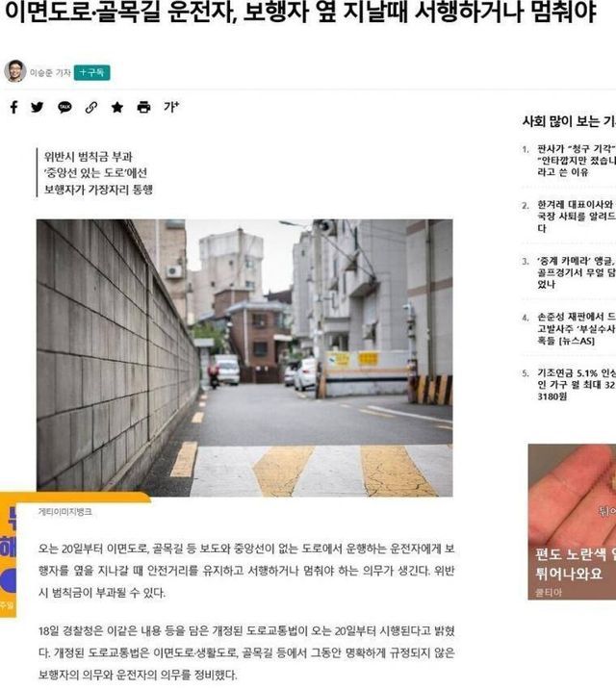
Task: Click the 사회 많이 보는 기사 heading
Action: pyautogui.click(x=568, y=121)
